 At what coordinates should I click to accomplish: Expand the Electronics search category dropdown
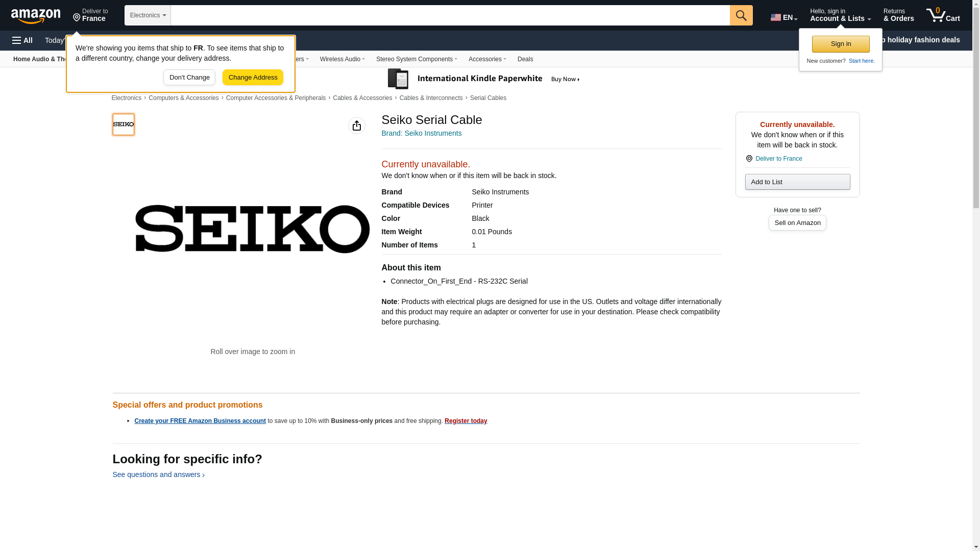(x=148, y=15)
